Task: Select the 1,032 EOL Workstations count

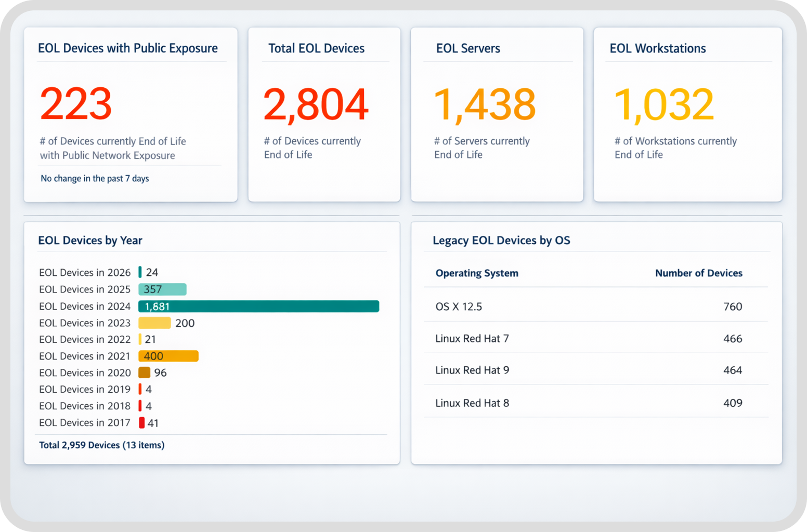Action: click(x=664, y=104)
